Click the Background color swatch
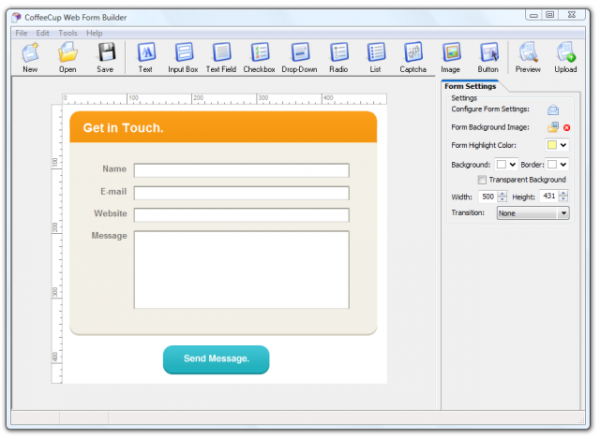Image resolution: width=600 pixels, height=438 pixels. [502, 164]
